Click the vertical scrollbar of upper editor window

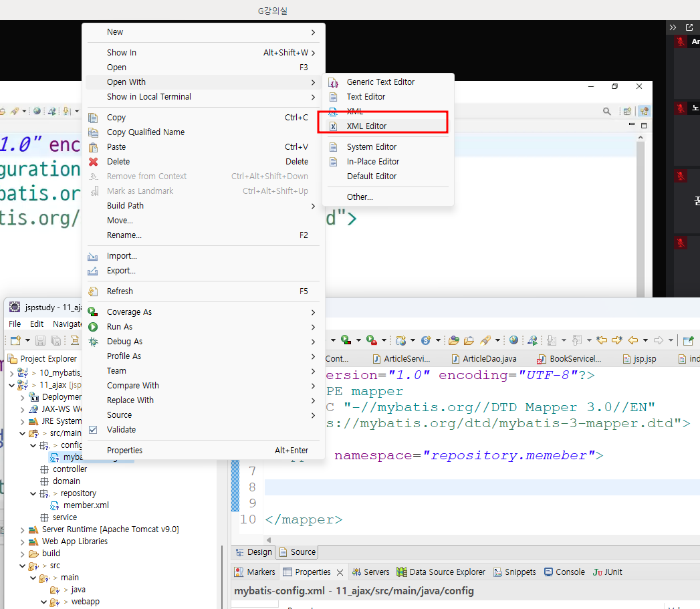pyautogui.click(x=640, y=219)
